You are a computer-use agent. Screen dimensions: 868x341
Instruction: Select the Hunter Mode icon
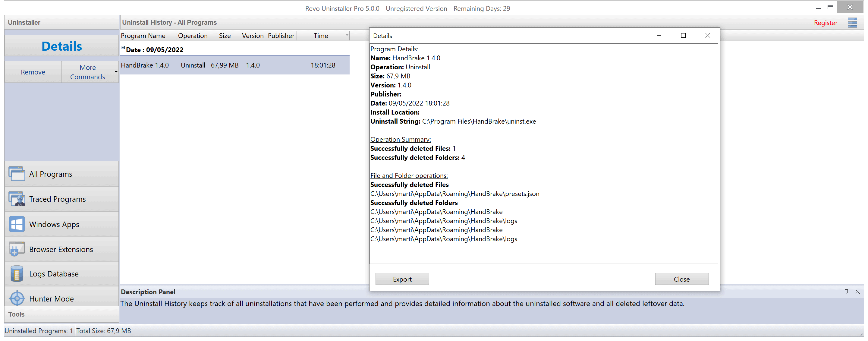(17, 298)
